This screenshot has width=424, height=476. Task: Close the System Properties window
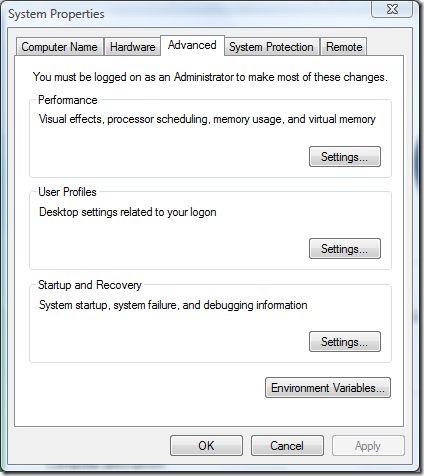392,9
